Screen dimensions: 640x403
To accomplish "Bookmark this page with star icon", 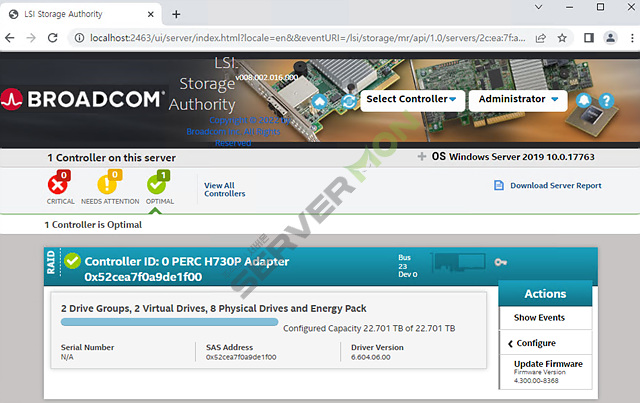I will 562,38.
